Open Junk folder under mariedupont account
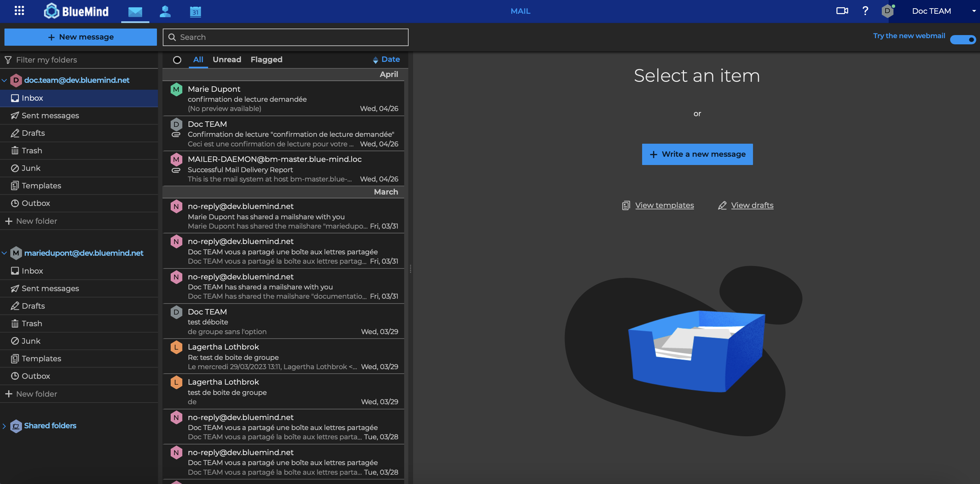Viewport: 980px width, 484px height. pyautogui.click(x=31, y=341)
